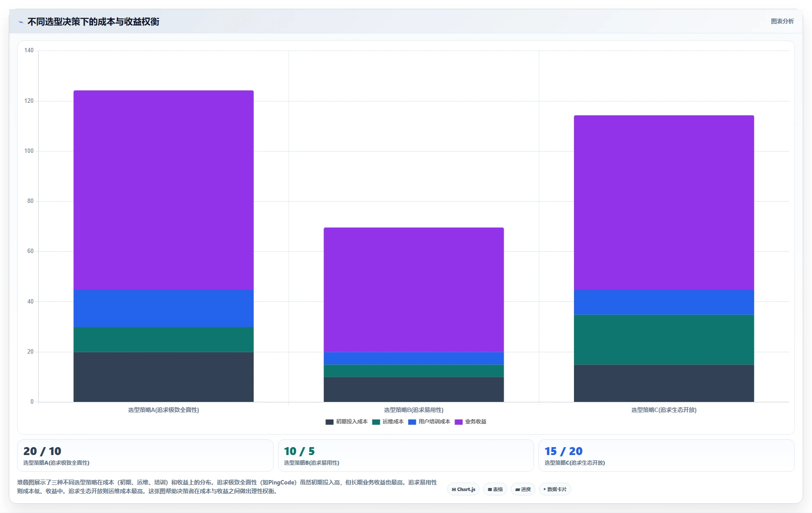Click the y-axis value 60
Viewport: 812px width, 513px height.
point(30,251)
